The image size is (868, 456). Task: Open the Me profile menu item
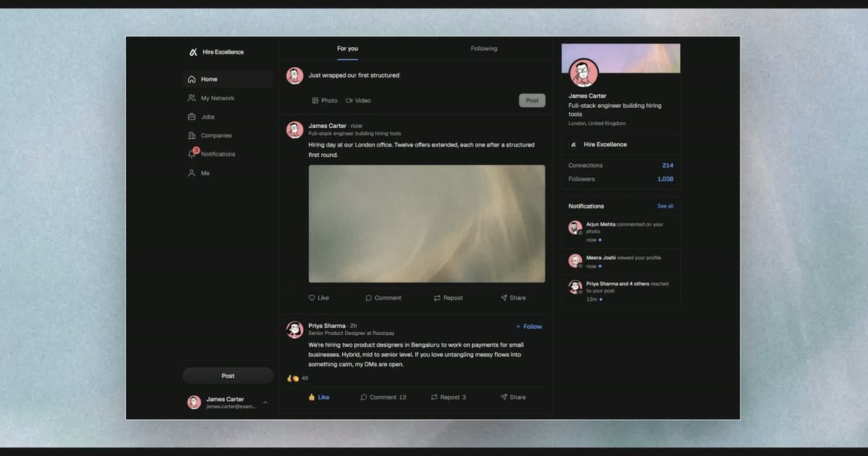pyautogui.click(x=228, y=173)
